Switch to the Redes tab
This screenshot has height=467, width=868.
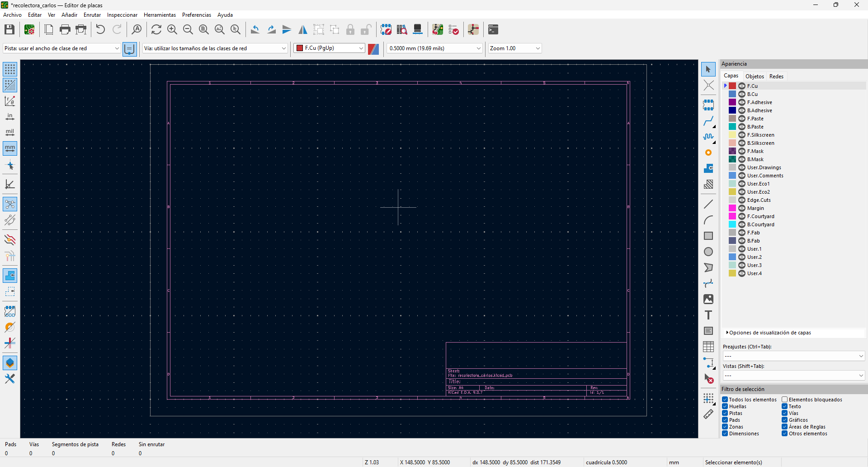coord(777,76)
